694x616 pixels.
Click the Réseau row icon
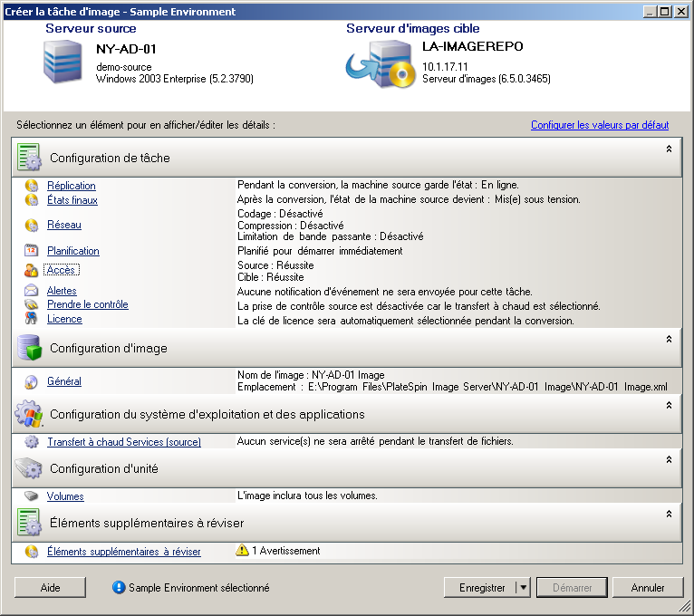coord(32,226)
